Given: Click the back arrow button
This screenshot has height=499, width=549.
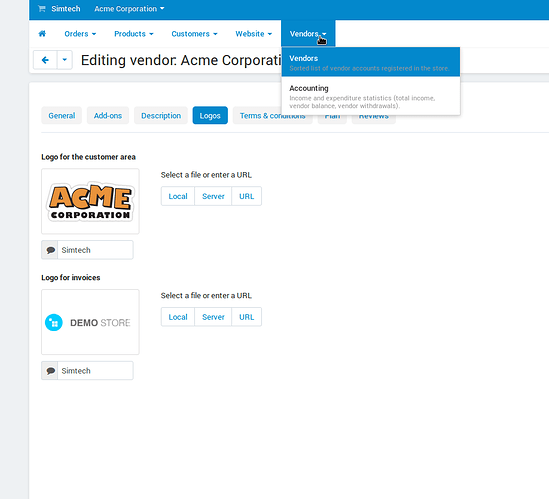Looking at the screenshot, I should tap(45, 60).
